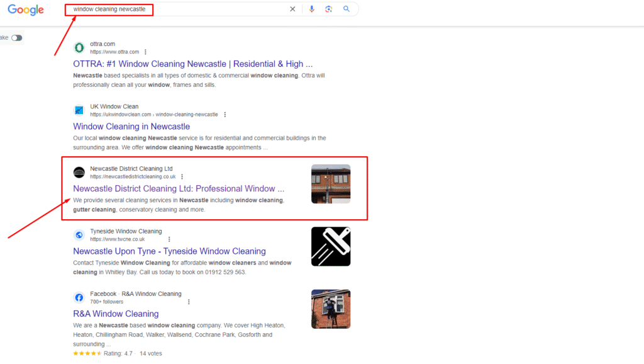Image resolution: width=644 pixels, height=364 pixels.
Task: Click the '700+ followers' text
Action: (x=107, y=302)
